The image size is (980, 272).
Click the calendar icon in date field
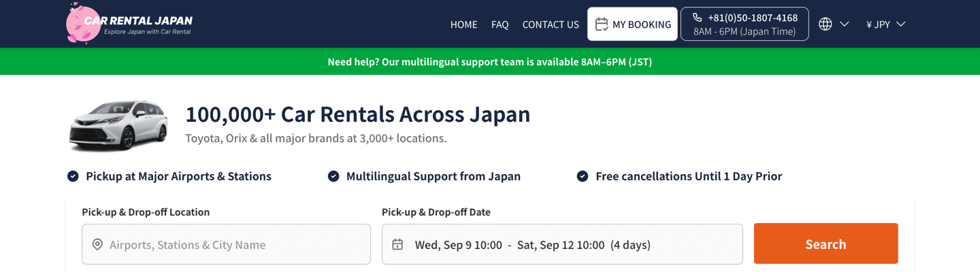[397, 244]
